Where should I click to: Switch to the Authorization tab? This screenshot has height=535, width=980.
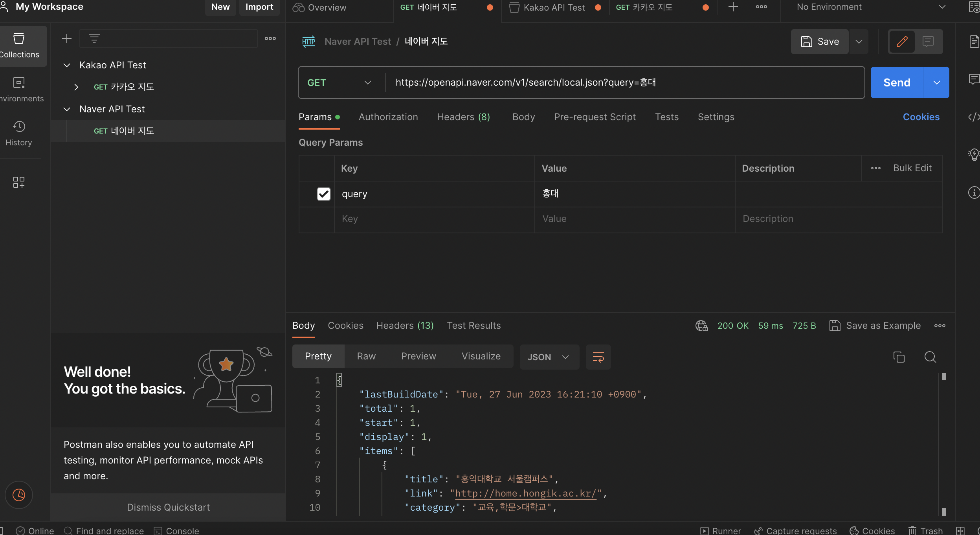pos(388,117)
